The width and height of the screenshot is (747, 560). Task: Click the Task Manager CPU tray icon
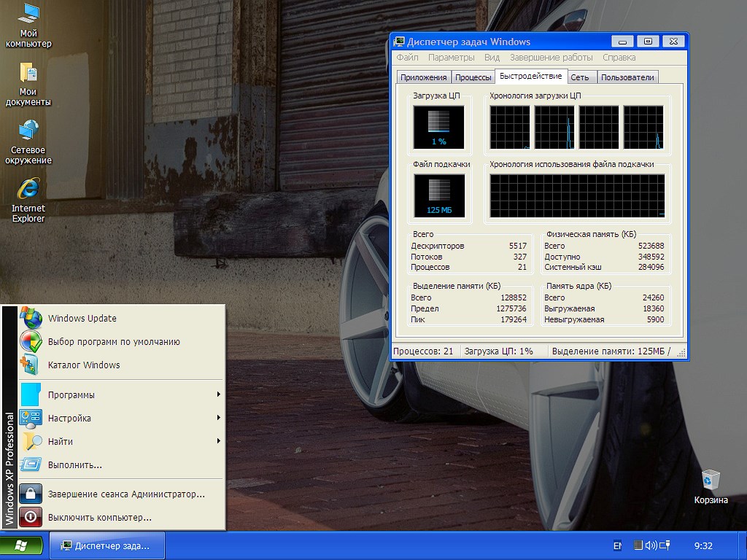point(638,545)
